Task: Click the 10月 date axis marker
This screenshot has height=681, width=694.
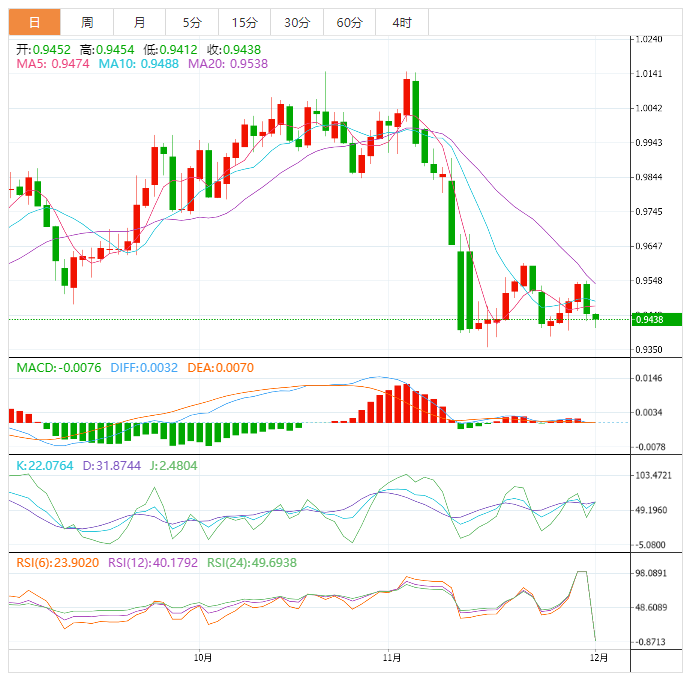Action: 203,658
